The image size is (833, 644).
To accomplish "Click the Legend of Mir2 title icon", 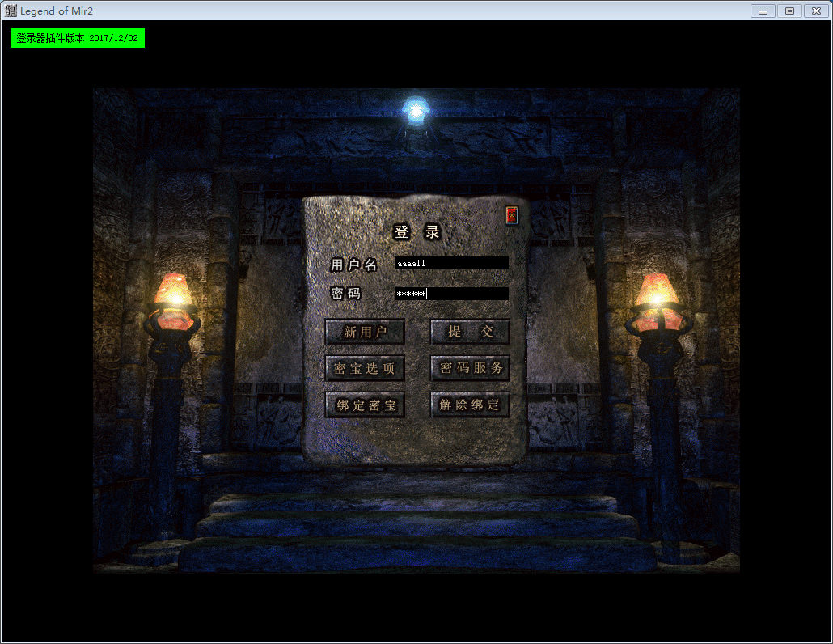I will (x=11, y=11).
